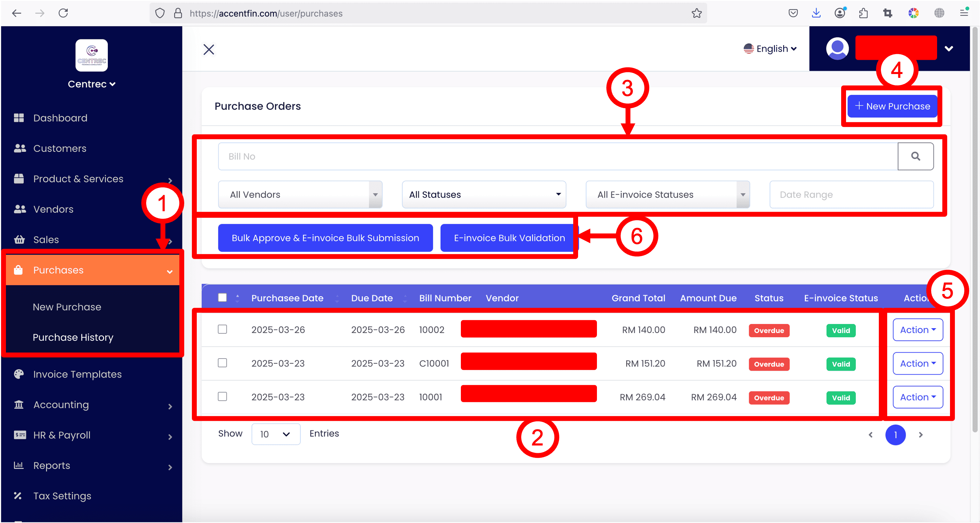Click the Firefox downloads arrow icon
This screenshot has height=523, width=980.
coord(816,13)
